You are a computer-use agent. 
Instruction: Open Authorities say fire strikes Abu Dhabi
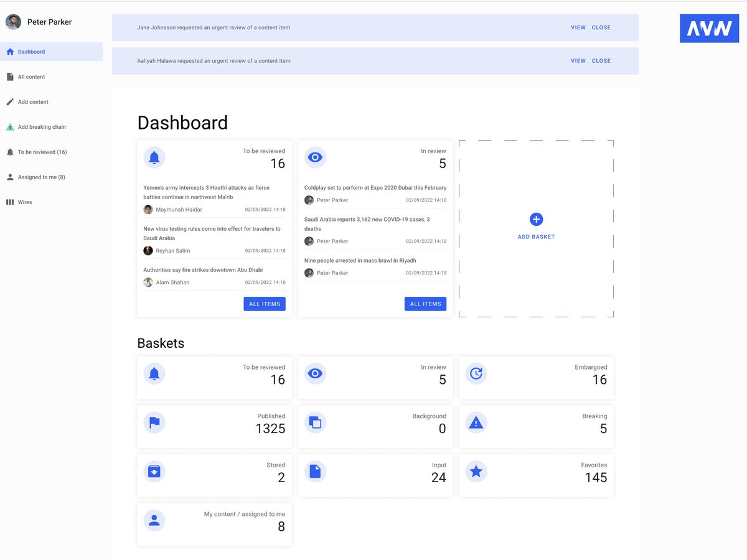click(203, 270)
